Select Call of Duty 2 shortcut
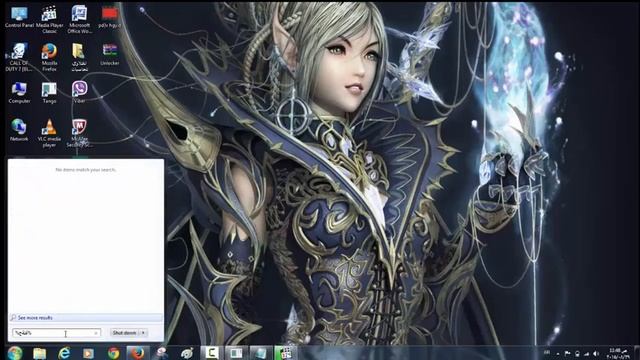Screen dimensions: 640x360 click(x=19, y=57)
